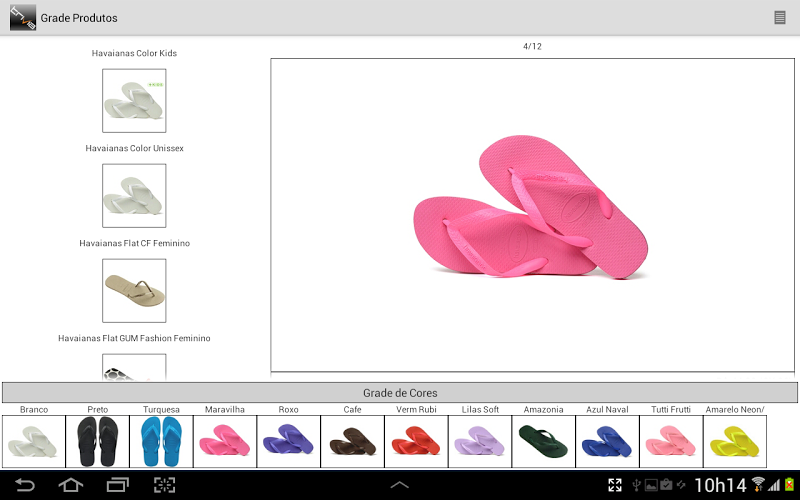
Task: Click the Grade Produtos title text
Action: pos(79,18)
